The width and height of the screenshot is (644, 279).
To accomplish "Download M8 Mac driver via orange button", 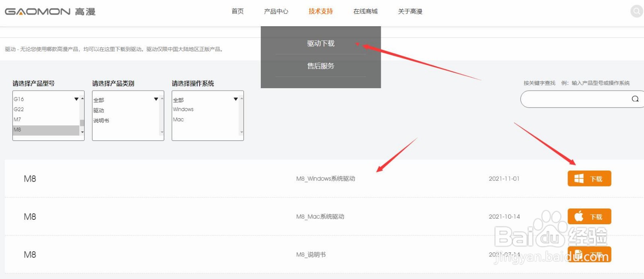I will coord(589,217).
